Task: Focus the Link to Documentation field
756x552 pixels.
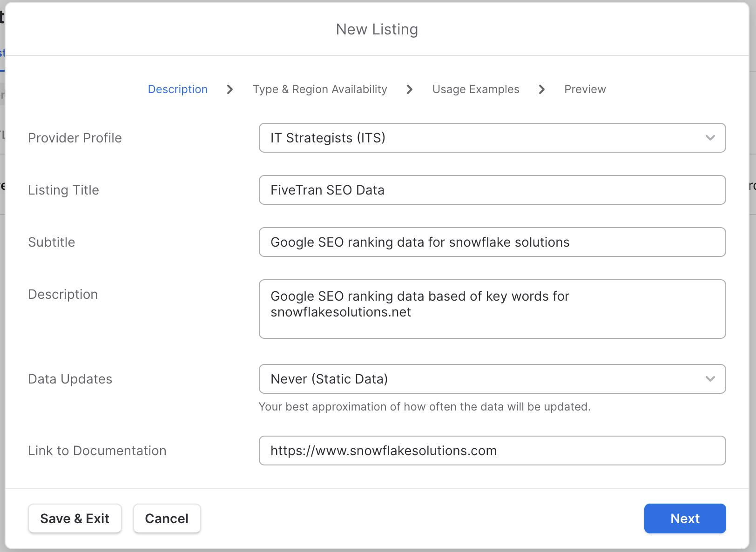Action: (492, 451)
